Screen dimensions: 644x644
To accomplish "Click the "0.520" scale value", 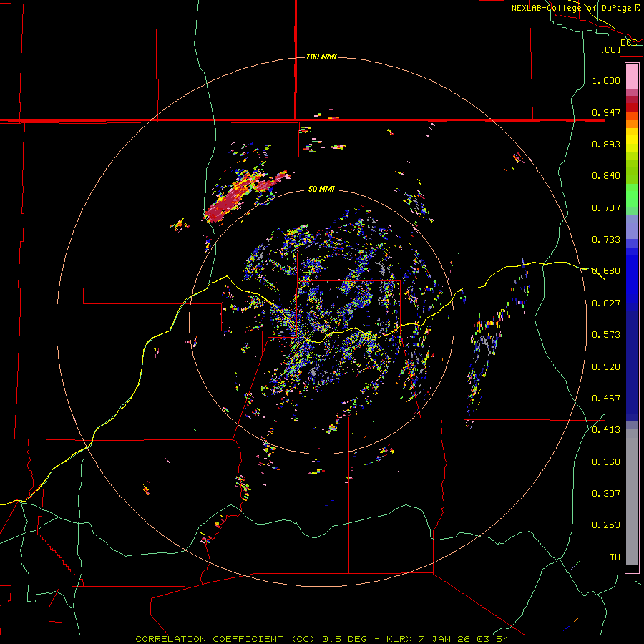I will 606,367.
